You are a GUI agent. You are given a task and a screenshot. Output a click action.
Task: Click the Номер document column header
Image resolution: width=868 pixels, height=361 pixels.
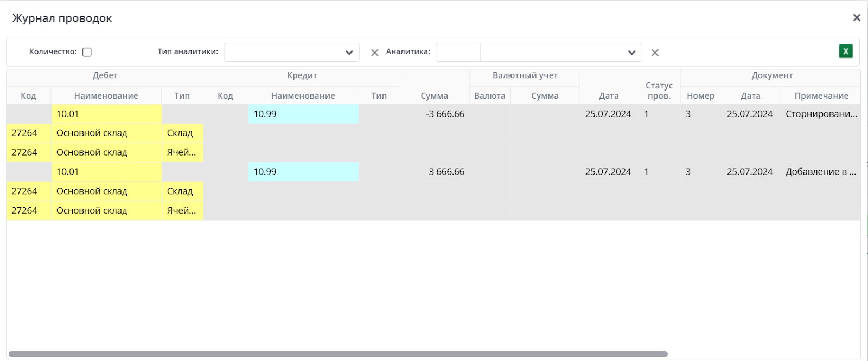[x=700, y=96]
